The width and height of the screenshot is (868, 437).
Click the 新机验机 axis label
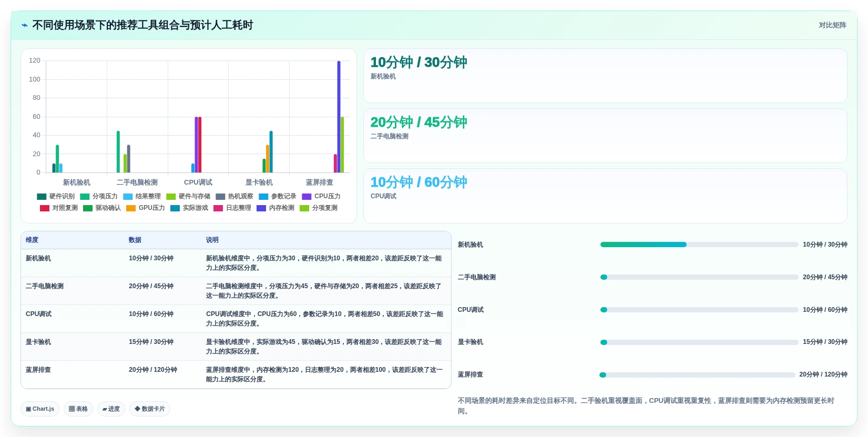pyautogui.click(x=77, y=182)
